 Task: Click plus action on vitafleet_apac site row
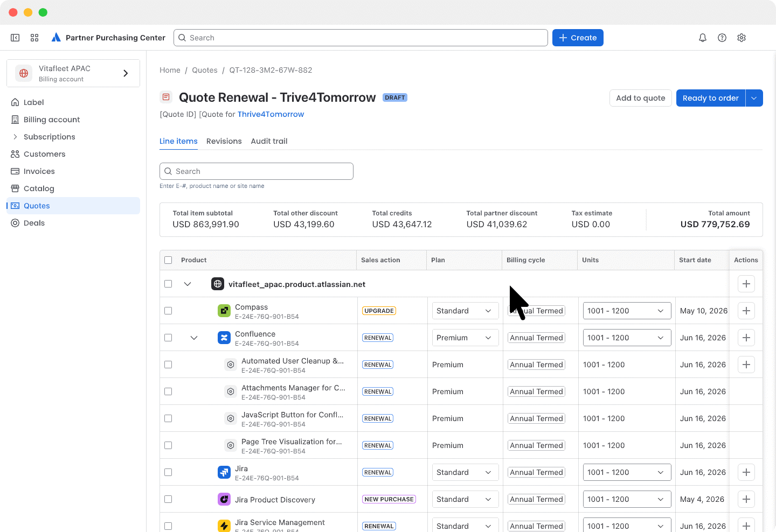(x=746, y=284)
